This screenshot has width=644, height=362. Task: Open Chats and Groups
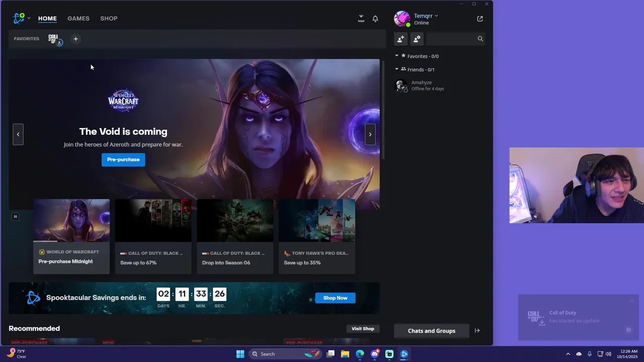point(432,331)
